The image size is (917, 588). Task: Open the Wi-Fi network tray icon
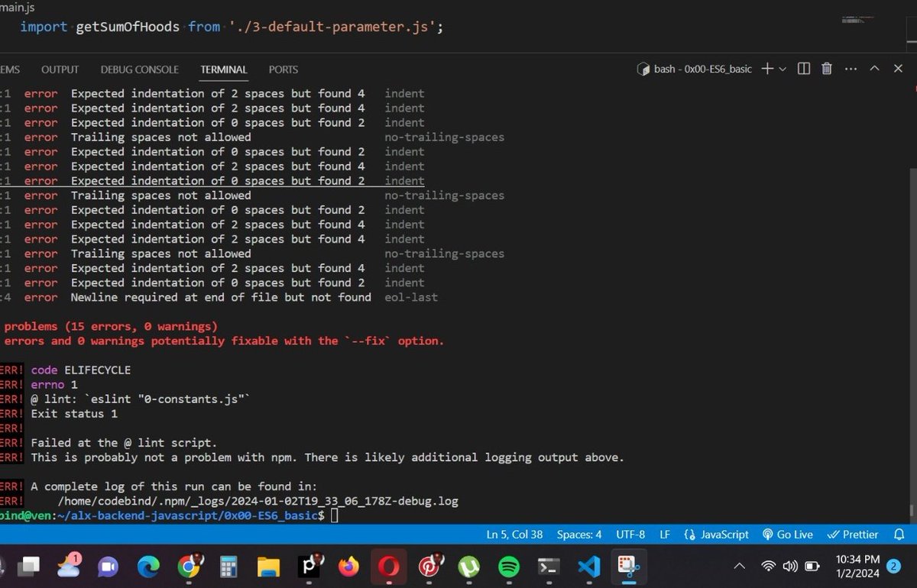[769, 566]
